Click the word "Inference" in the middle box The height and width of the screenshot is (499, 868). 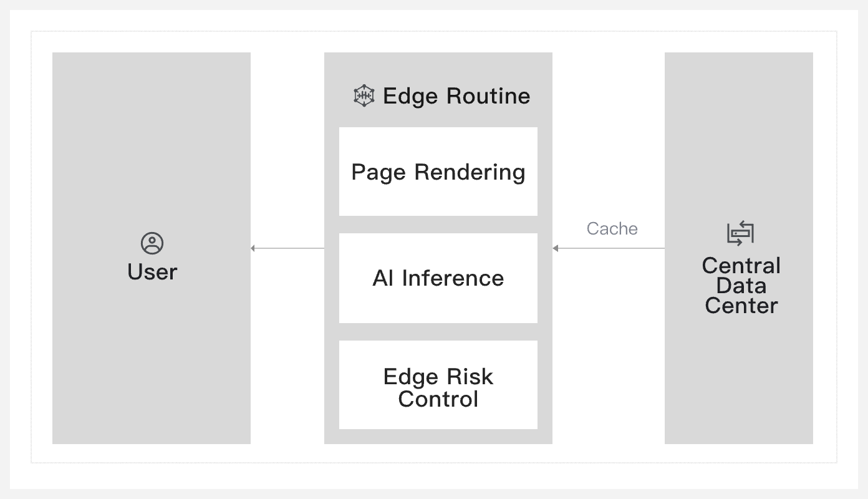(x=453, y=278)
